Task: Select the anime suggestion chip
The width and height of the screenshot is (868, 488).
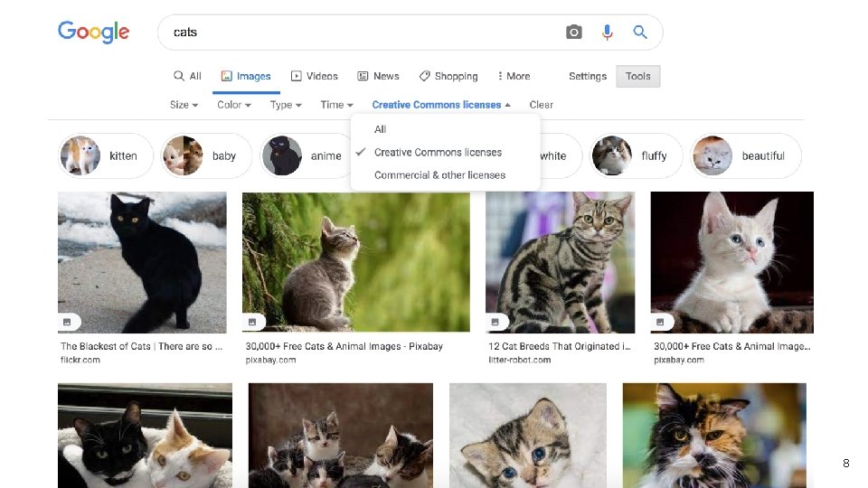Action: coord(306,155)
